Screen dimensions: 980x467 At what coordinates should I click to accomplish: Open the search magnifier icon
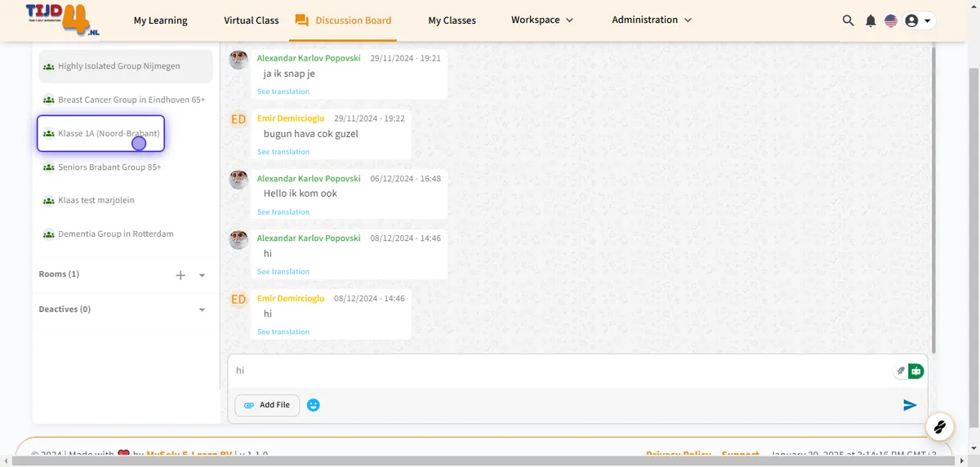[x=849, y=20]
